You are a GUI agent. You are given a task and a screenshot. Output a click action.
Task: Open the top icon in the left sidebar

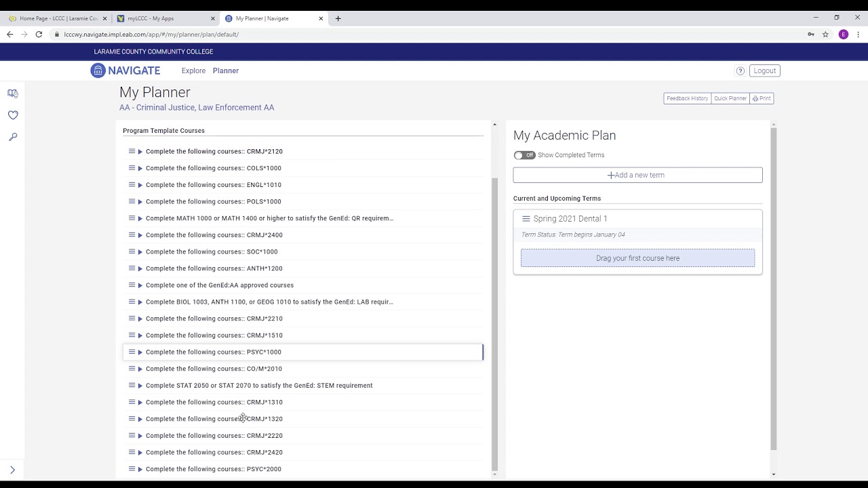click(13, 94)
